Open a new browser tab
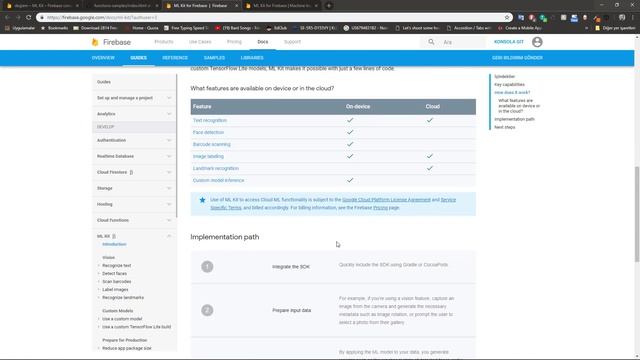This screenshot has height=360, width=640. (329, 6)
